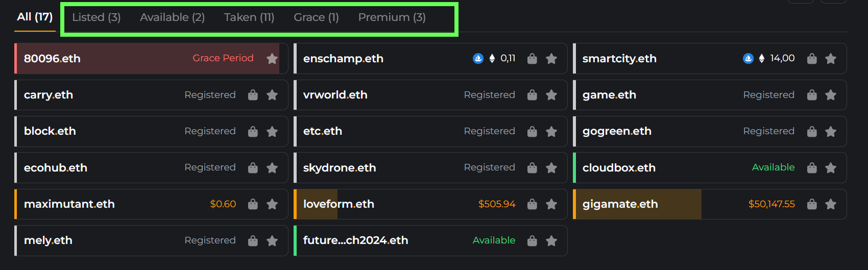The height and width of the screenshot is (270, 868).
Task: Favorite 80096.eth with its star icon
Action: pos(272,59)
